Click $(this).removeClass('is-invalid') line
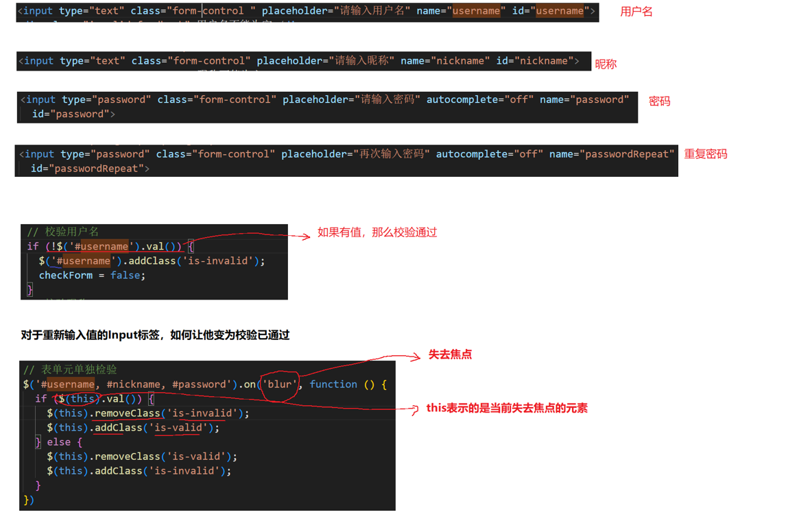Viewport: 812px width, 521px height. point(148,413)
